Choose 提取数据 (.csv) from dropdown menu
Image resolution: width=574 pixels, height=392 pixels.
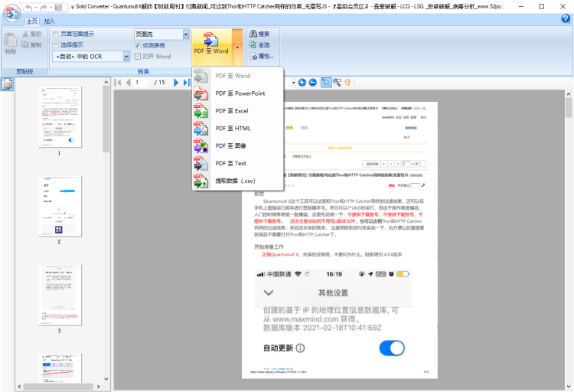point(238,181)
